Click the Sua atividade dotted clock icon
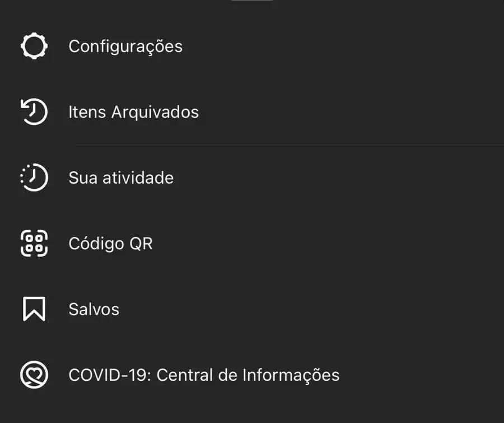 34,178
